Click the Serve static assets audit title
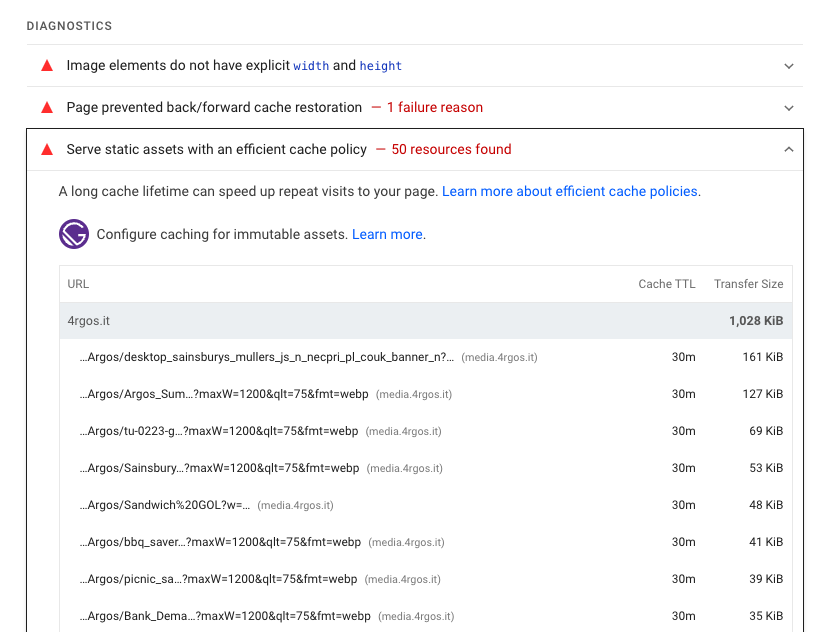 (216, 149)
